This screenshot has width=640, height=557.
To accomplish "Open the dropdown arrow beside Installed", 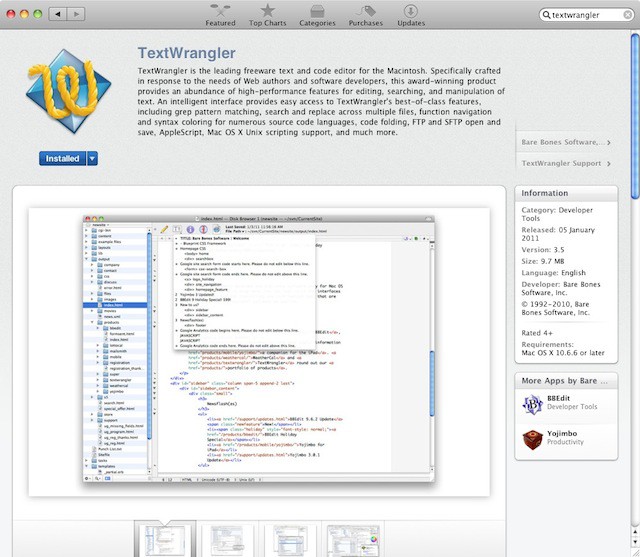I will click(x=92, y=158).
